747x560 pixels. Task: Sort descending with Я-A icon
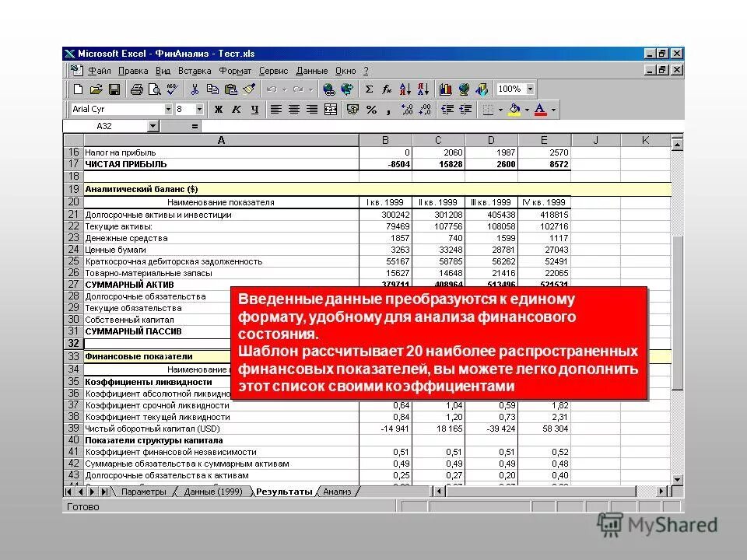point(423,89)
